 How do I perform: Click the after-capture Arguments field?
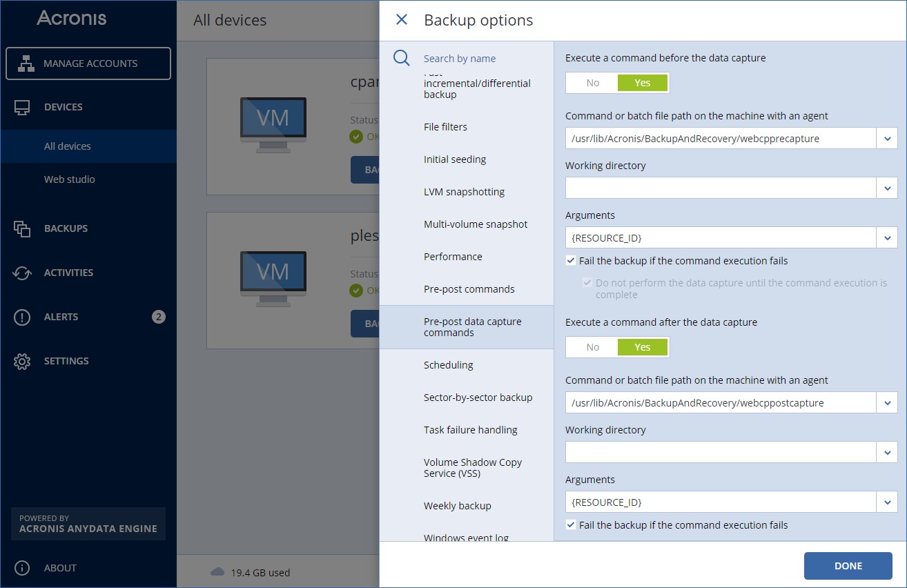(721, 502)
